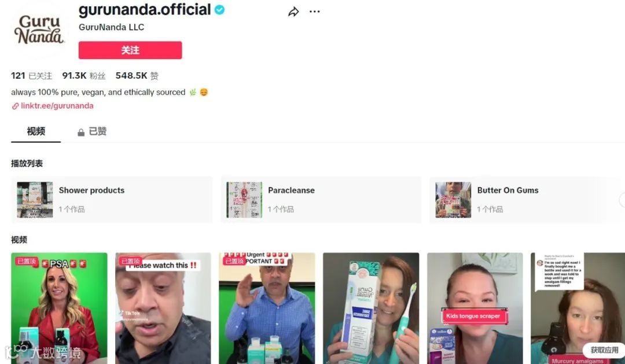This screenshot has width=625, height=364.
Task: Play the Kids tongue scraper video
Action: (x=475, y=308)
